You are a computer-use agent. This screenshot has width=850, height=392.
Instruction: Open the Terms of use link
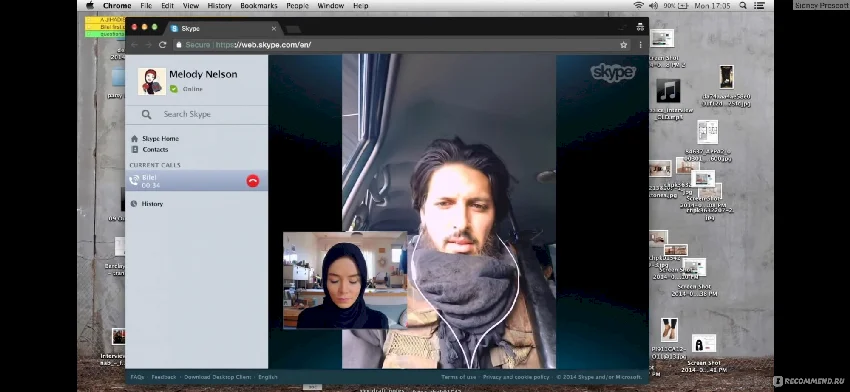pyautogui.click(x=459, y=377)
